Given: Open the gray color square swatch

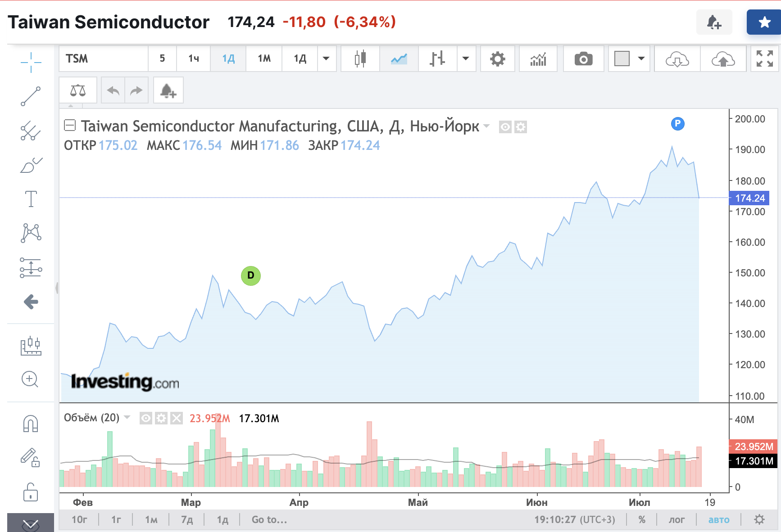Looking at the screenshot, I should click(622, 59).
